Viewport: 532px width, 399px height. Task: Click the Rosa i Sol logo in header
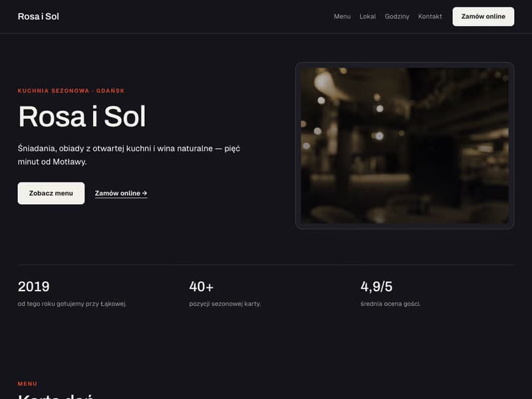tap(39, 16)
